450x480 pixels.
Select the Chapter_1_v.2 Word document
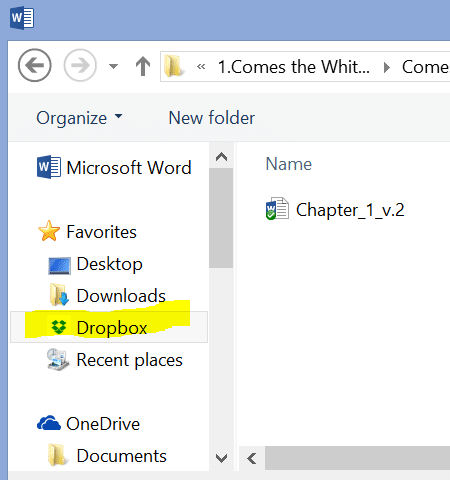pos(335,210)
